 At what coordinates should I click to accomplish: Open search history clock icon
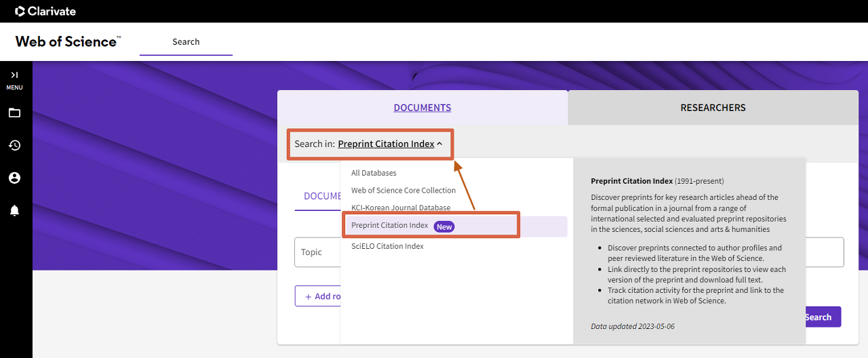[14, 145]
